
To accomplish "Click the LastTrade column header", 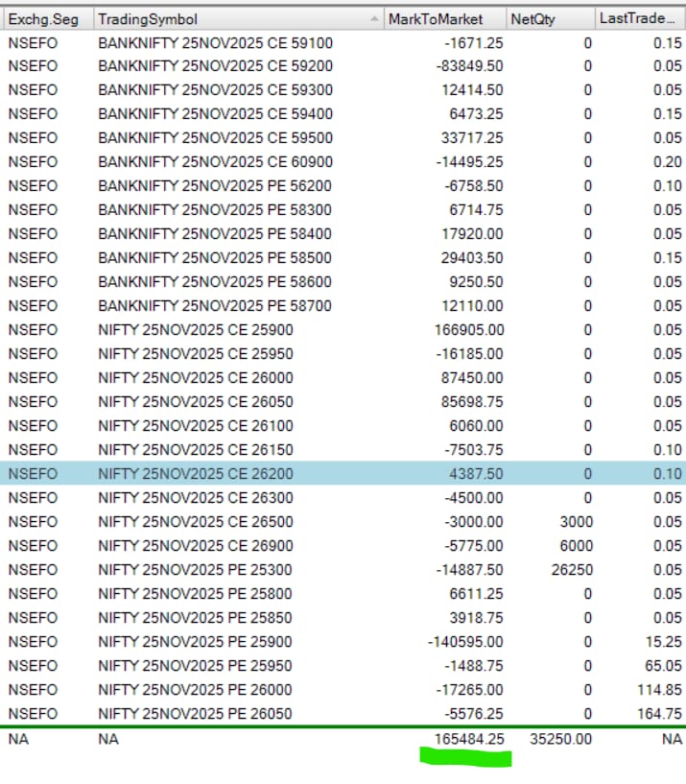I will (641, 19).
